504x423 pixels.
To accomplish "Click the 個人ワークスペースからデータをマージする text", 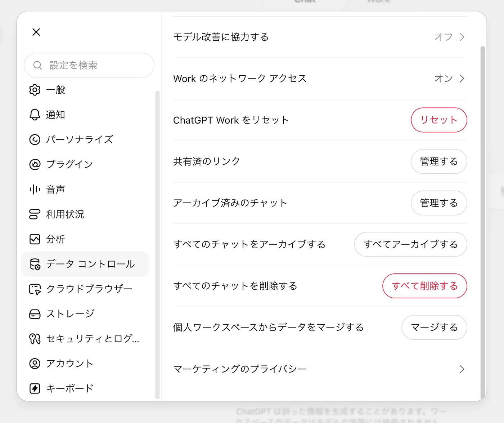I will (269, 327).
